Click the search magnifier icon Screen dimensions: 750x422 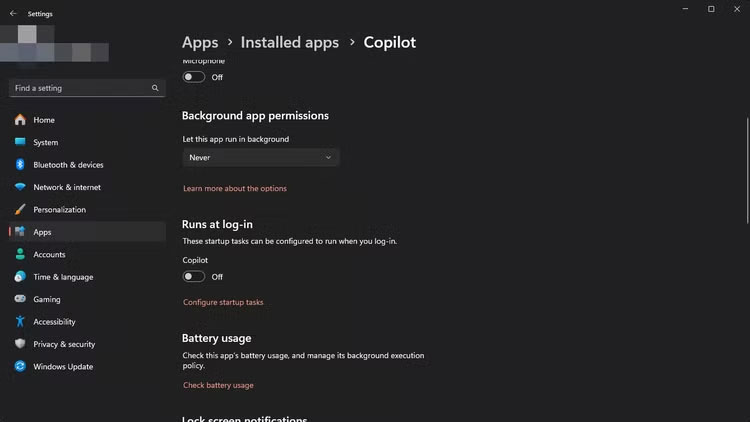point(155,88)
